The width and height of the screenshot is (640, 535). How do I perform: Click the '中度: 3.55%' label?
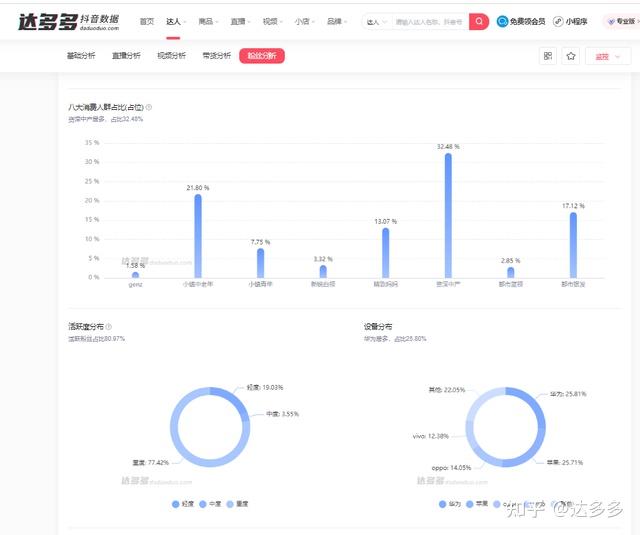pyautogui.click(x=282, y=414)
